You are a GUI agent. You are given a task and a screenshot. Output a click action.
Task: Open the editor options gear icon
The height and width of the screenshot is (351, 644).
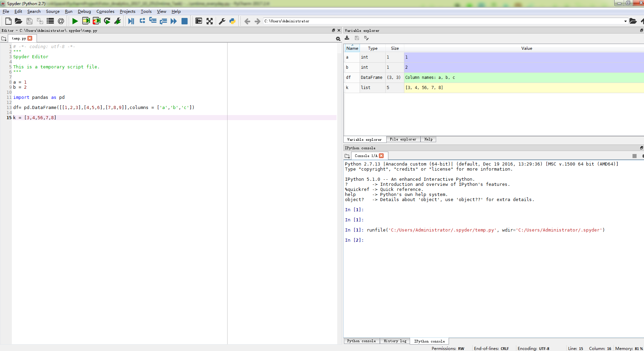point(338,39)
